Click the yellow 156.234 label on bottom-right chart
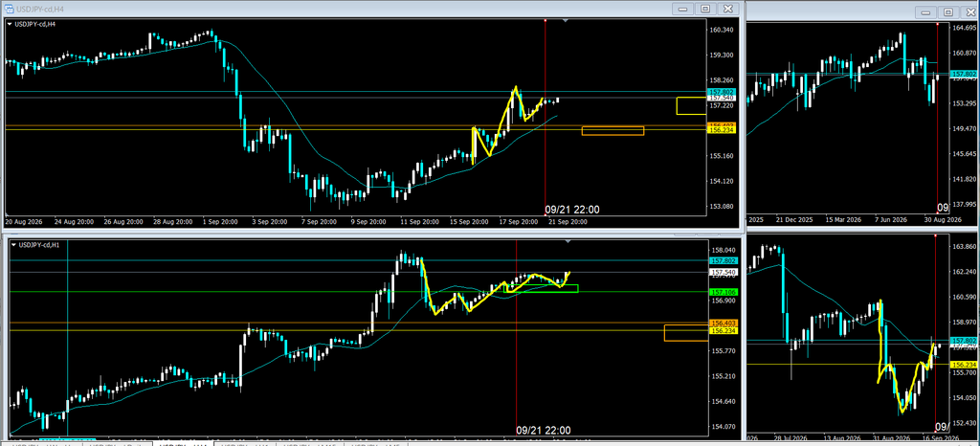This screenshot has height=446, width=980. (963, 365)
